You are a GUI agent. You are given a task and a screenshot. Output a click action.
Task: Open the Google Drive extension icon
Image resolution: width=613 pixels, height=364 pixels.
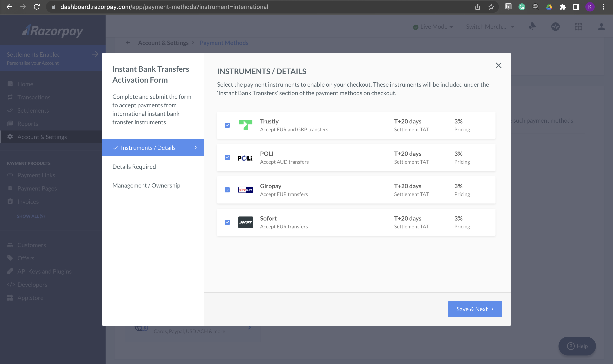pos(549,7)
